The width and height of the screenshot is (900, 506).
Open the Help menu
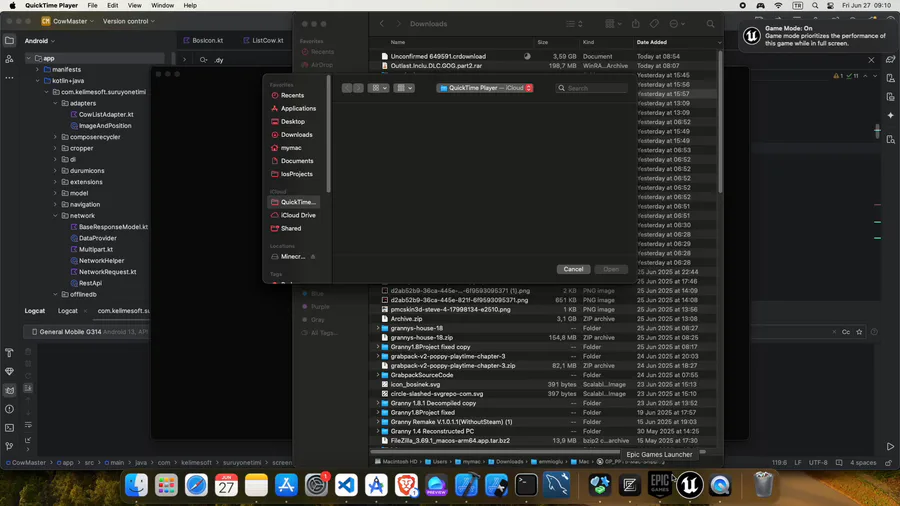coord(190,5)
